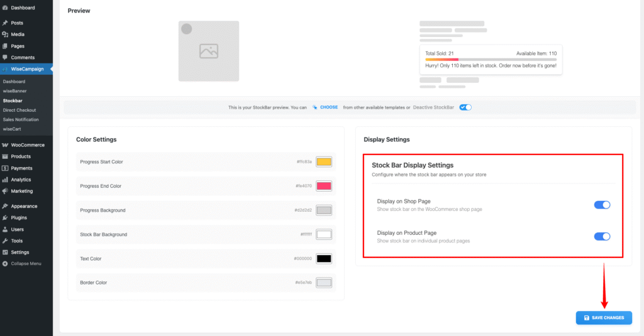This screenshot has width=644, height=336.
Task: Click the 'Available Item: 110' text
Action: point(536,53)
